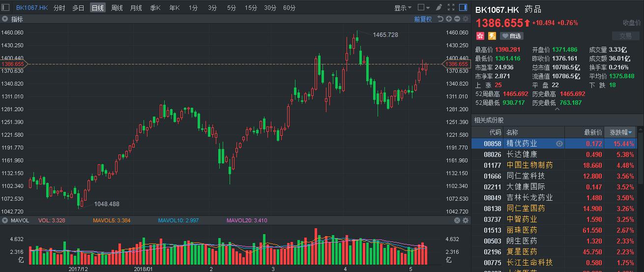Add to watchlist with 自选 button
The width and height of the screenshot is (644, 272).
[x=512, y=36]
